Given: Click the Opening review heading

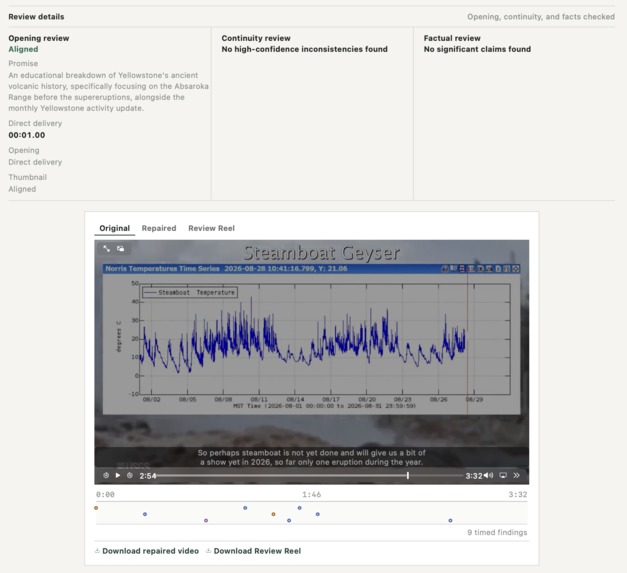Looking at the screenshot, I should point(39,38).
